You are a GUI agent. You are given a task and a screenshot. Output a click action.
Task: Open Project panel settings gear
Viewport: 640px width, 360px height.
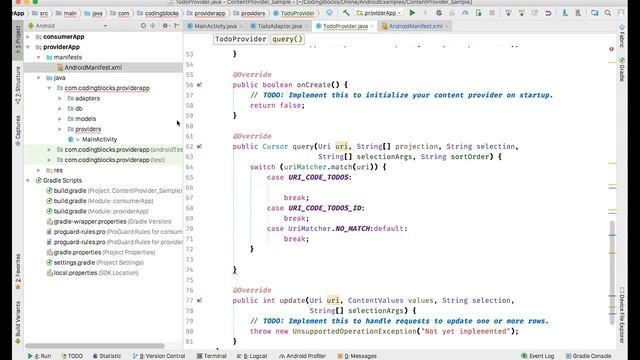coord(165,26)
